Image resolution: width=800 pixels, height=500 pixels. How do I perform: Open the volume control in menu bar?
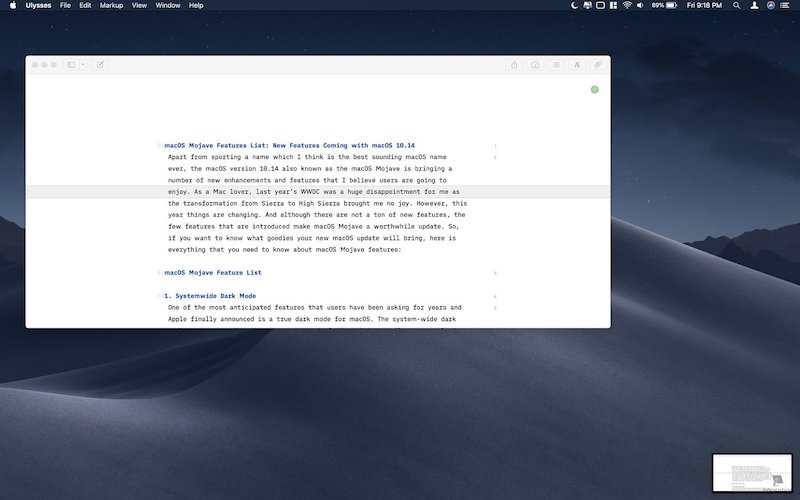tap(641, 5)
